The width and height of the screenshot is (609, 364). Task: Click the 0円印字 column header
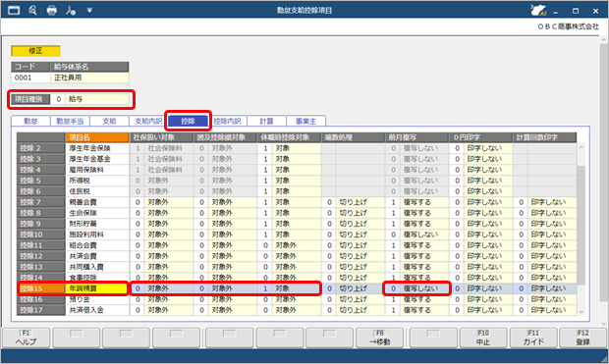481,137
